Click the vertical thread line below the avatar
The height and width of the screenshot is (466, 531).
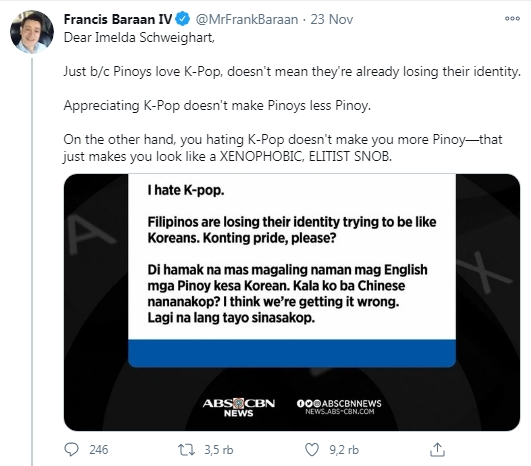click(32, 261)
